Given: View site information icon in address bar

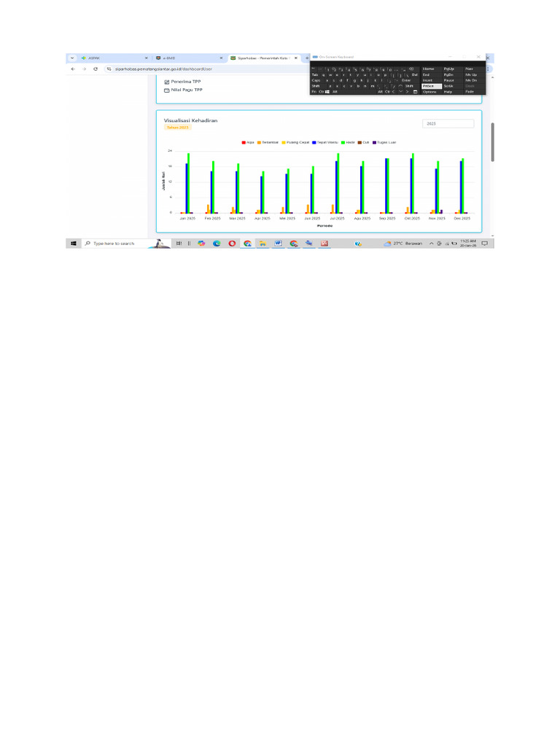Looking at the screenshot, I should (109, 69).
